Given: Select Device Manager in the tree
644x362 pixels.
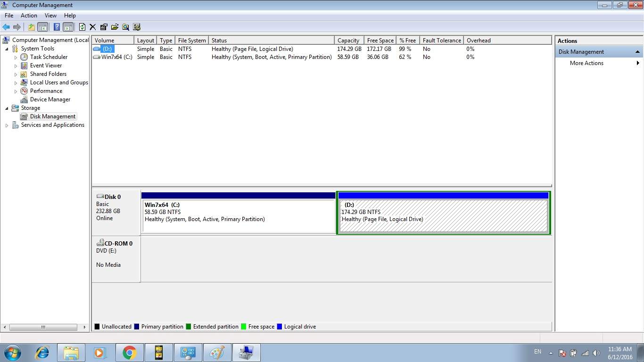Looking at the screenshot, I should tap(50, 99).
